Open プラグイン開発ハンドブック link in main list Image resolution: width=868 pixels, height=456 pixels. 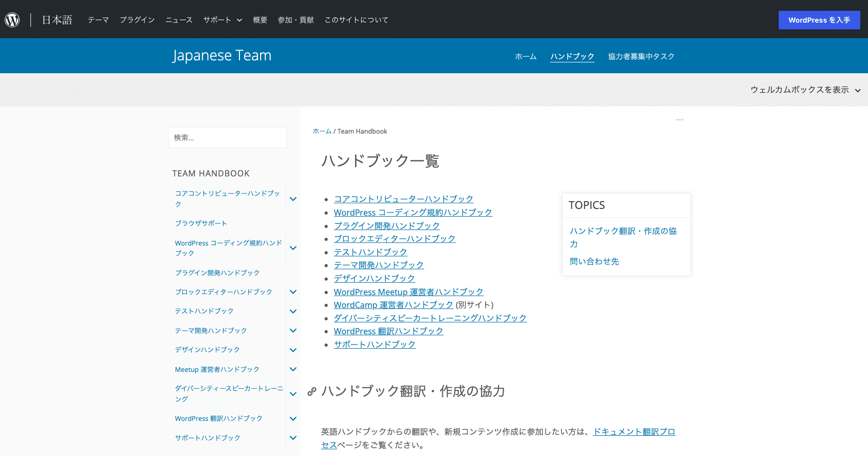(x=387, y=225)
